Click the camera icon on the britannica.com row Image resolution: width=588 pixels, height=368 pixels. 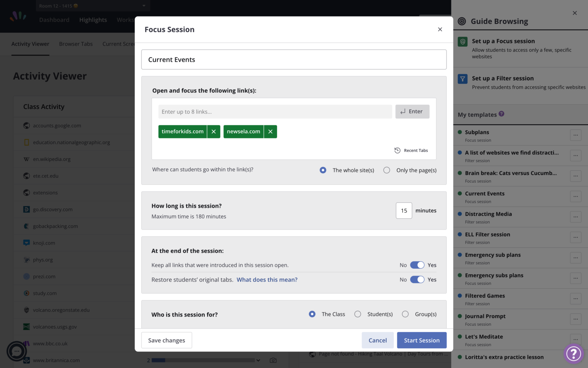pyautogui.click(x=273, y=360)
